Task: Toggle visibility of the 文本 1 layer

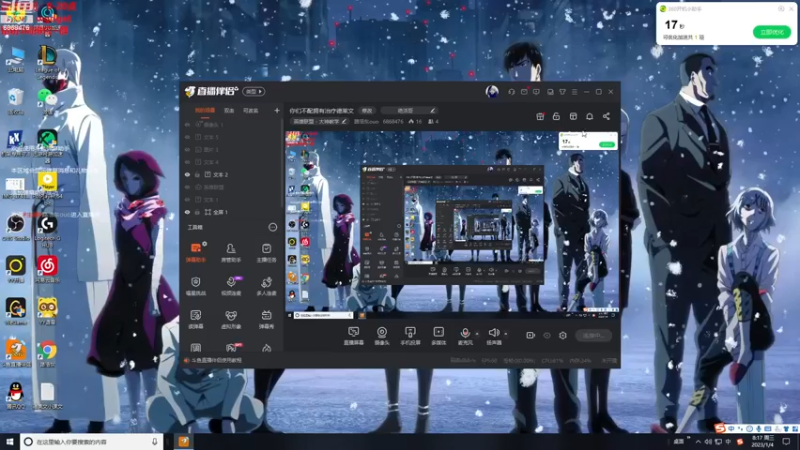Action: [187, 199]
